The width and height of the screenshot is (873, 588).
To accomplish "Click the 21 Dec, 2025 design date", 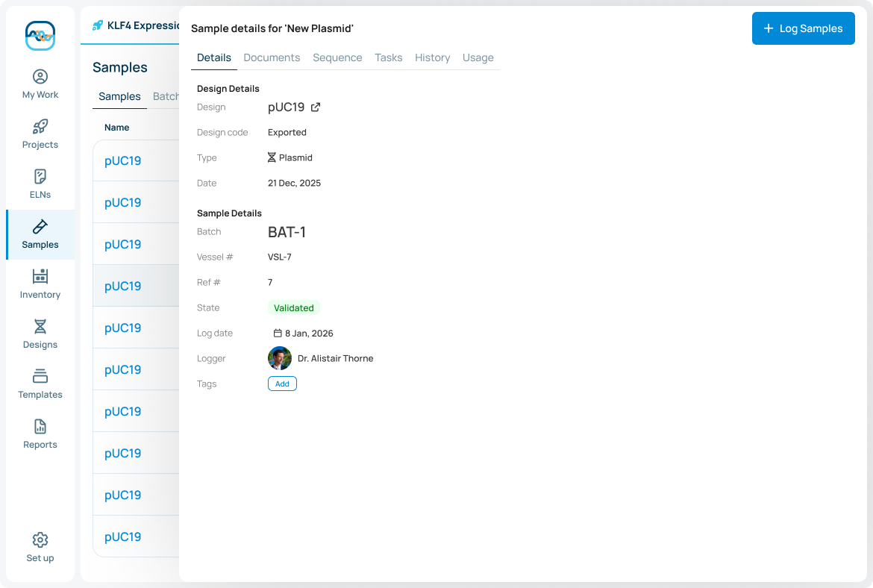I will tap(294, 183).
